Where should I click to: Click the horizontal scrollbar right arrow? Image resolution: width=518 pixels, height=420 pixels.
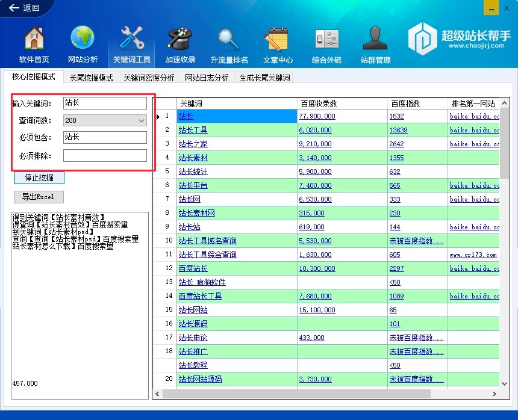tap(495, 394)
